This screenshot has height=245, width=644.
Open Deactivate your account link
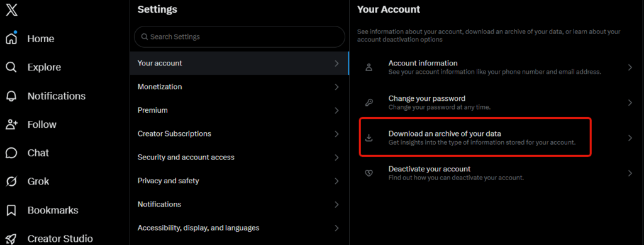coord(497,173)
